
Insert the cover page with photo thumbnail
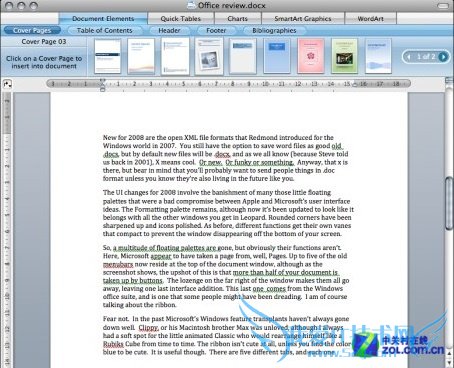tap(209, 56)
